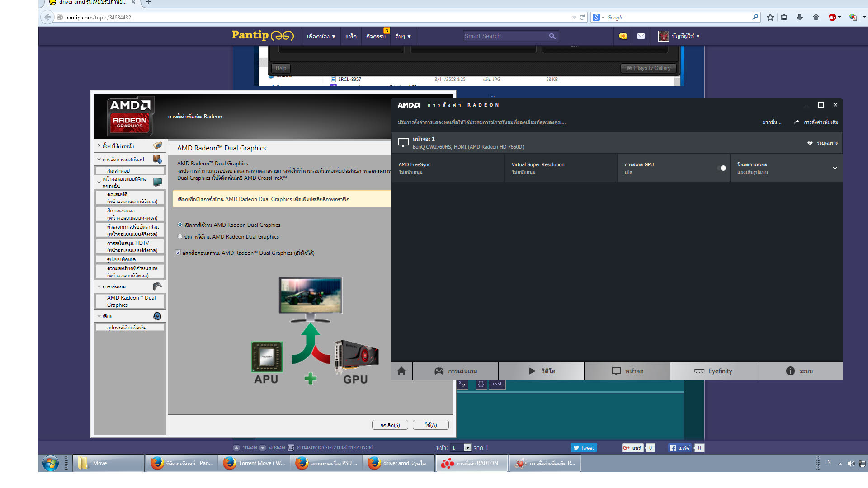This screenshot has width=868, height=488.
Task: Click the Pantip user avatar picture
Action: tap(663, 36)
